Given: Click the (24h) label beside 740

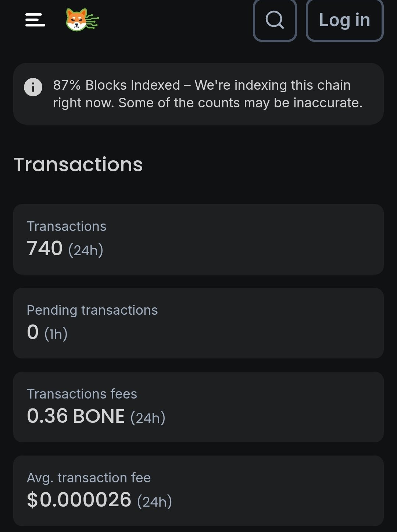Looking at the screenshot, I should (x=86, y=250).
